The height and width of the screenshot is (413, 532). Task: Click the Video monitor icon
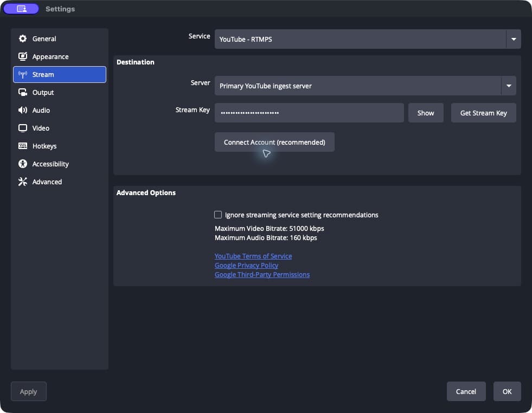[23, 128]
